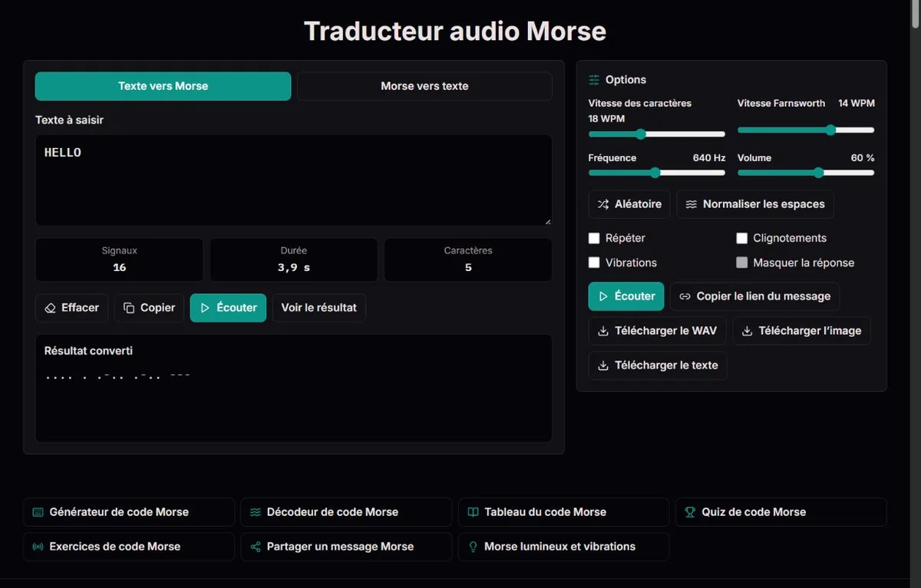This screenshot has width=921, height=588.
Task: Click the Durée value 3,9 s
Action: pyautogui.click(x=294, y=268)
